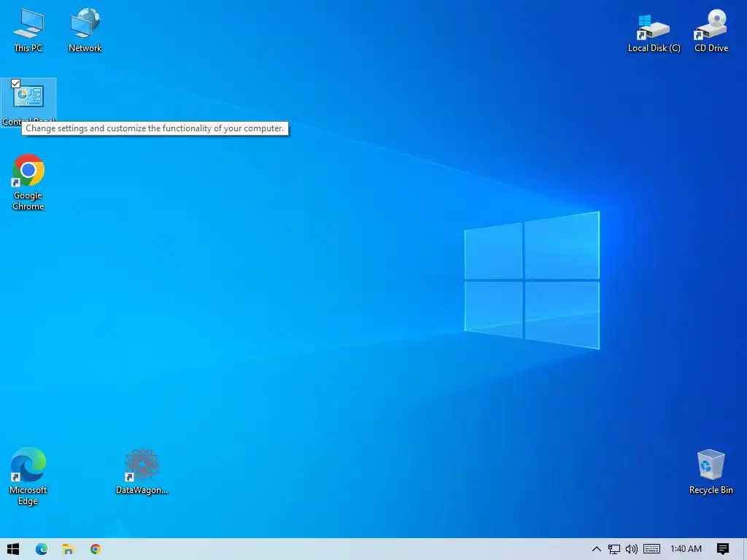Open the Action Center notifications icon
Screen dimensions: 747x560
[x=723, y=549]
